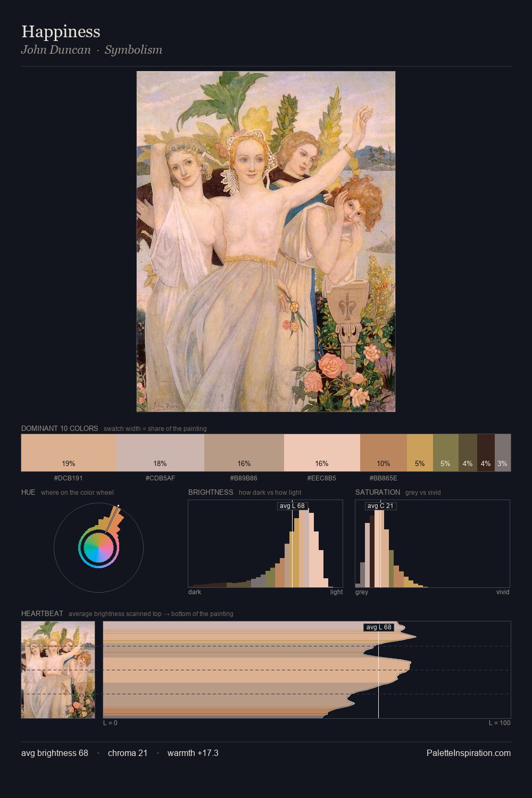Image resolution: width=532 pixels, height=798 pixels.
Task: Select the 18% swatch #CDB5AF
Action: click(160, 453)
